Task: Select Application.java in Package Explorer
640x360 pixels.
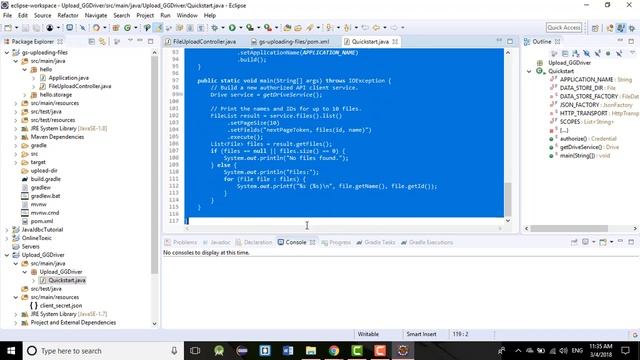Action: pyautogui.click(x=69, y=78)
